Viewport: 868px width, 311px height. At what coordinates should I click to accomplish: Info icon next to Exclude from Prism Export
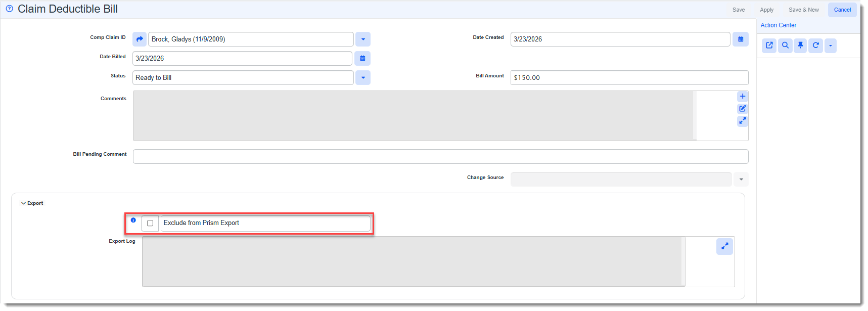133,220
